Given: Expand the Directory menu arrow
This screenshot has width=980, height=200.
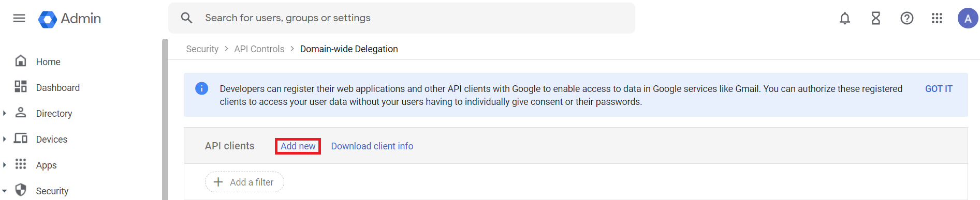Looking at the screenshot, I should pos(5,113).
